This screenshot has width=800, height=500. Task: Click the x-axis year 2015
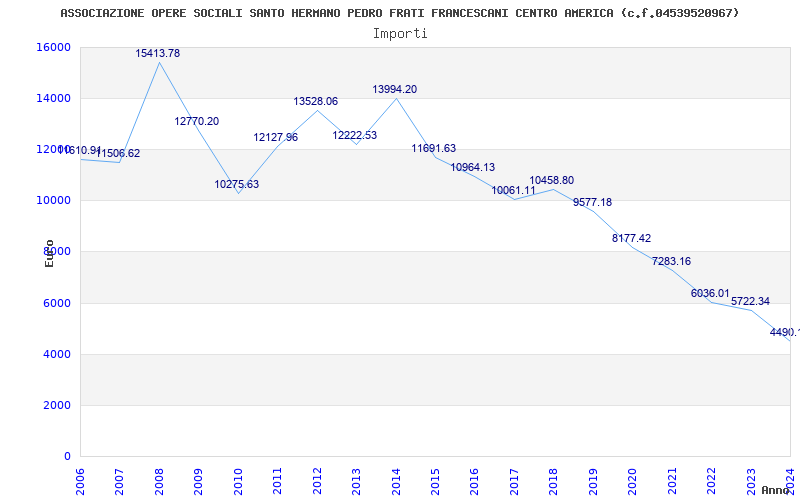(x=435, y=480)
